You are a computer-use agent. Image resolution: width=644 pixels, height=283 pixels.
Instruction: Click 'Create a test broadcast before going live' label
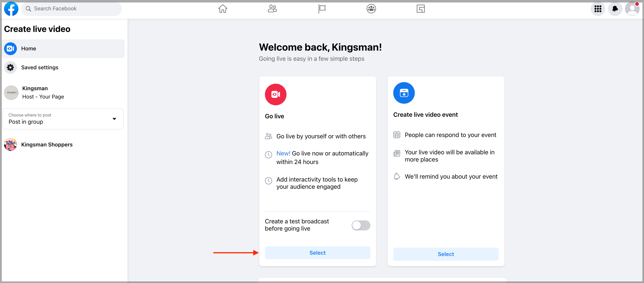coord(297,225)
